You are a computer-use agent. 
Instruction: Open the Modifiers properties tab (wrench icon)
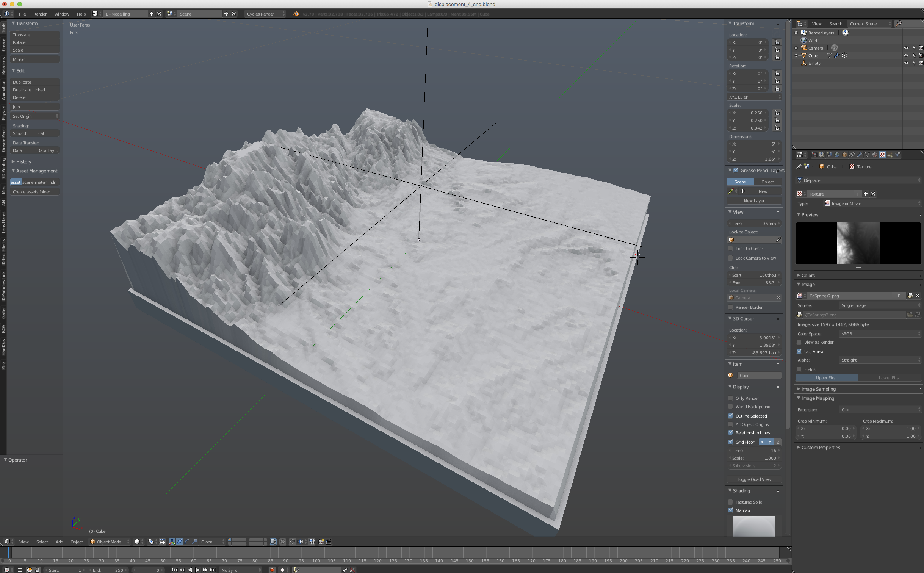click(860, 155)
